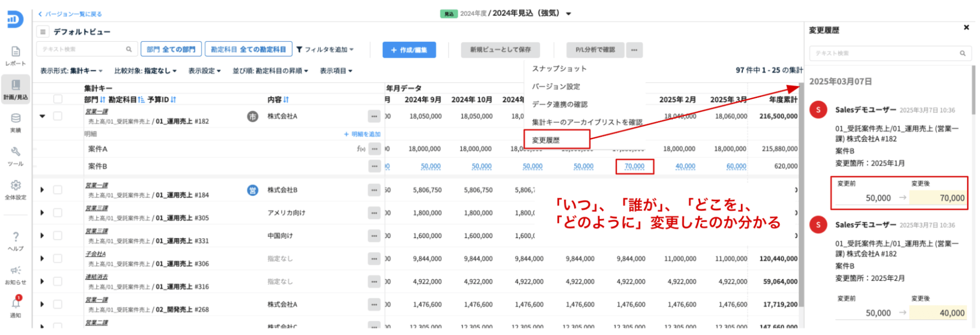Open 全体設定 gear icon

[x=16, y=186]
